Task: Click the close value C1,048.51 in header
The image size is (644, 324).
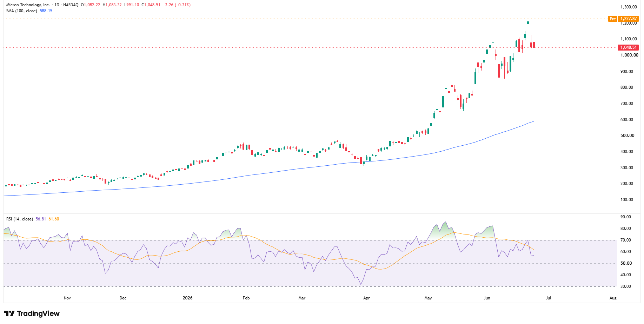Action: tap(151, 5)
